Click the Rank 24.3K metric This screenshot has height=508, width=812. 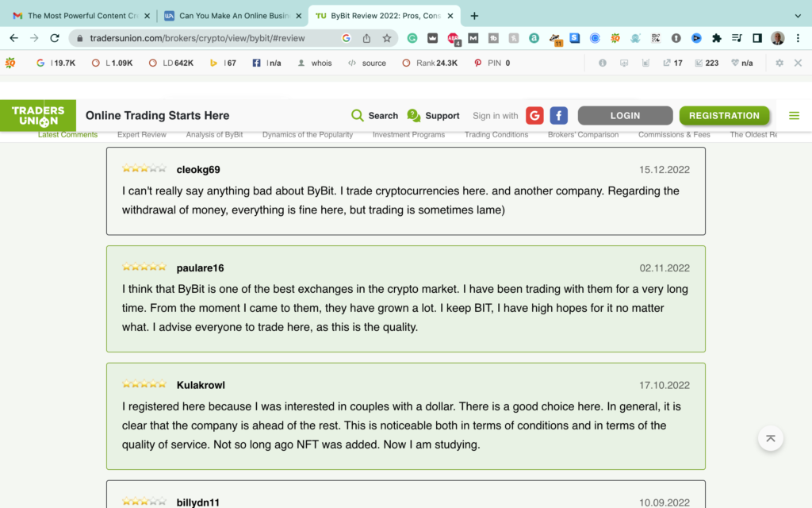click(430, 63)
